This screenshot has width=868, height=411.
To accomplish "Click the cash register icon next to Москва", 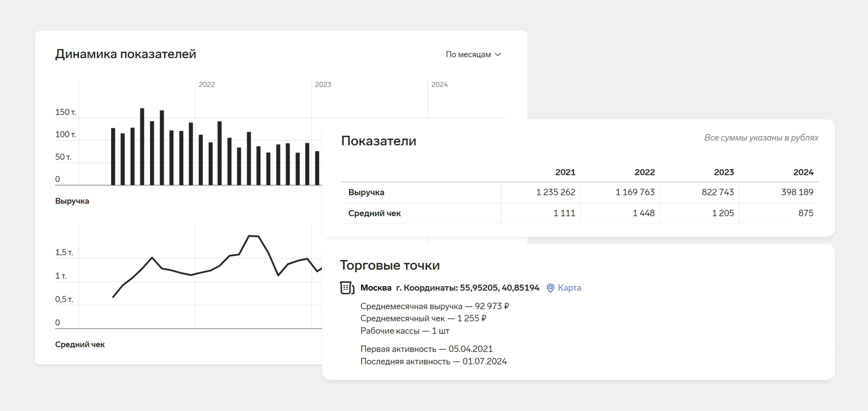I will point(347,288).
